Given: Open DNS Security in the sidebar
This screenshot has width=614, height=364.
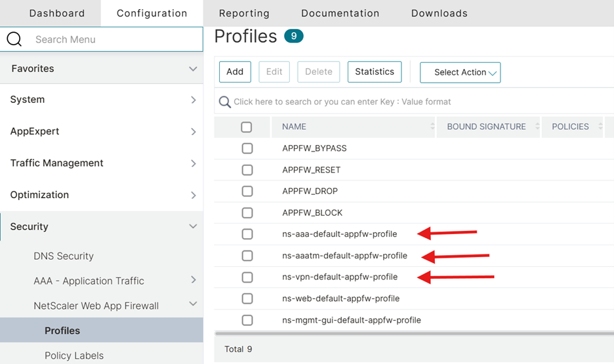Looking at the screenshot, I should click(64, 256).
